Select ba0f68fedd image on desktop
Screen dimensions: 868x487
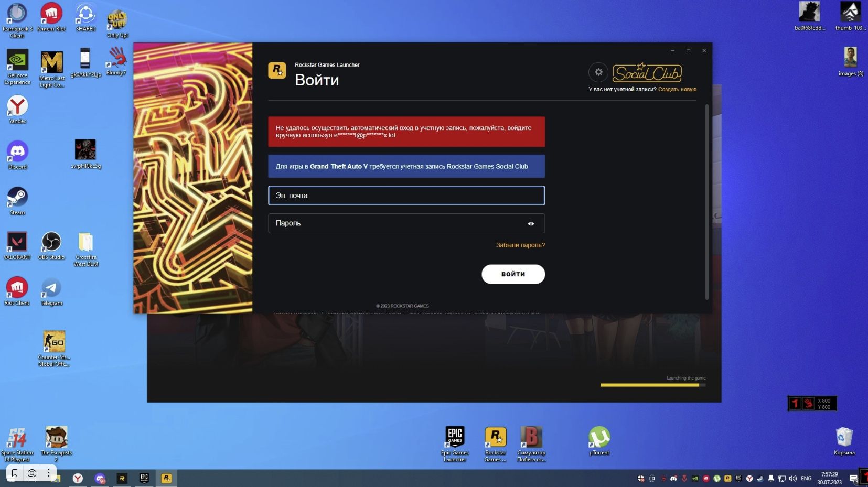pos(810,16)
